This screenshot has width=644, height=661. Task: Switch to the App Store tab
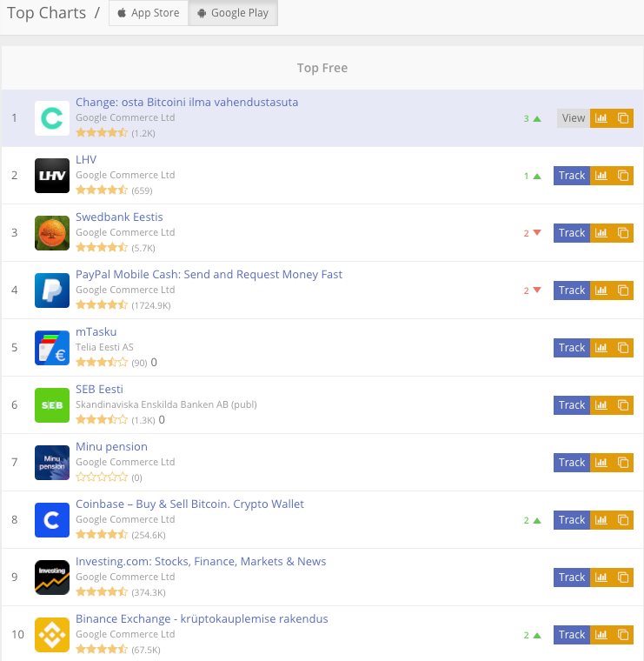pyautogui.click(x=149, y=13)
